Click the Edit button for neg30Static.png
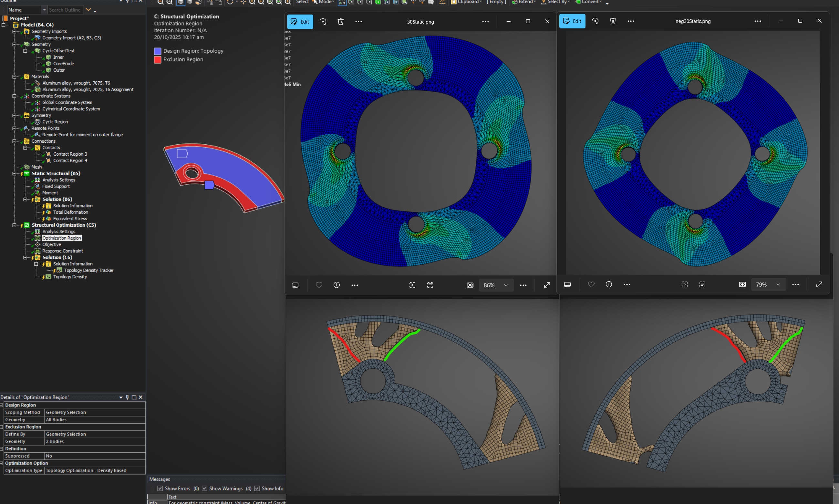This screenshot has height=504, width=839. tap(572, 21)
